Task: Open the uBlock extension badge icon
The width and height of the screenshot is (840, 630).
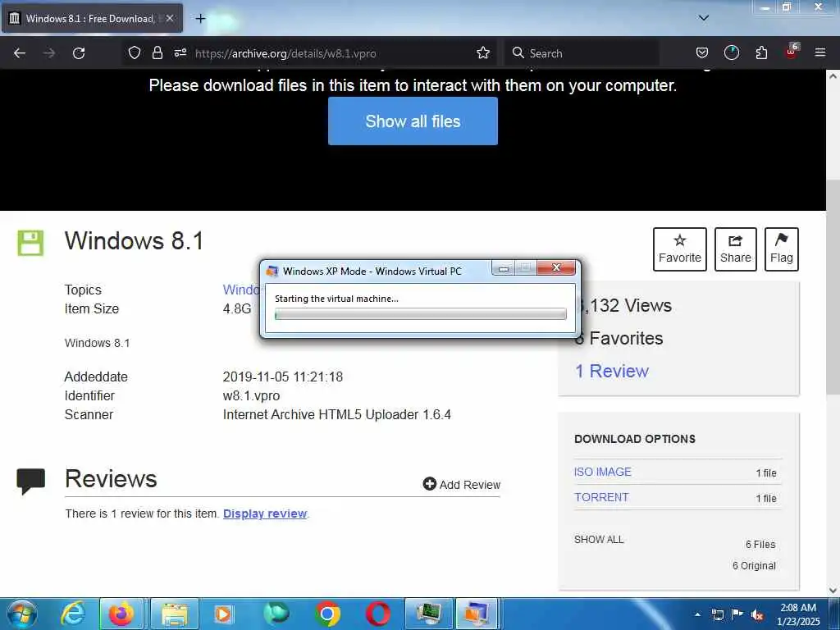Action: pyautogui.click(x=792, y=52)
